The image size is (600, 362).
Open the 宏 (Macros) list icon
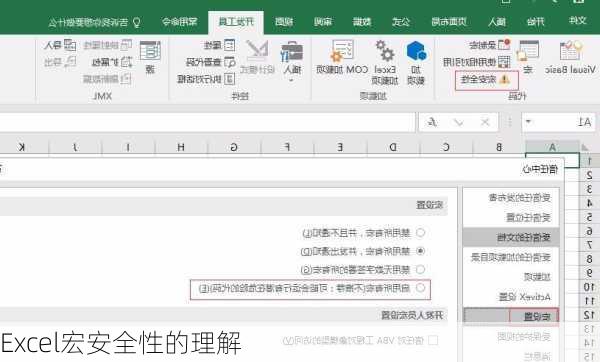click(x=528, y=51)
